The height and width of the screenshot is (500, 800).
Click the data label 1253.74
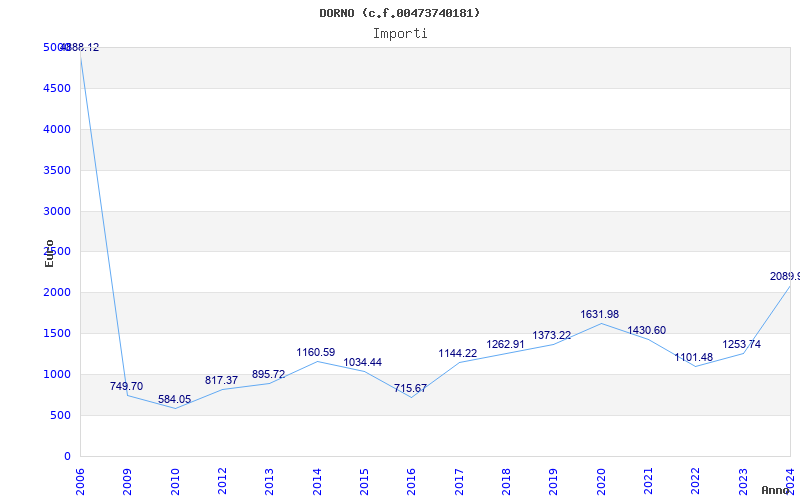pyautogui.click(x=741, y=344)
